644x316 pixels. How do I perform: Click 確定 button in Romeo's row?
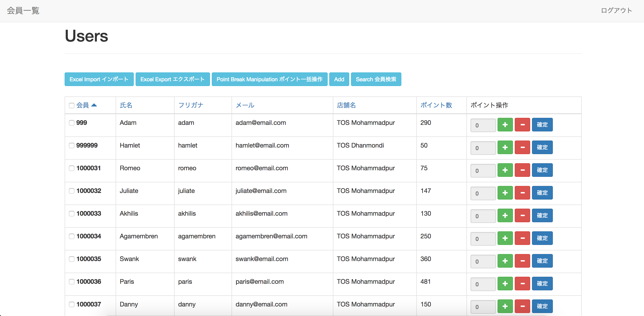pyautogui.click(x=542, y=170)
